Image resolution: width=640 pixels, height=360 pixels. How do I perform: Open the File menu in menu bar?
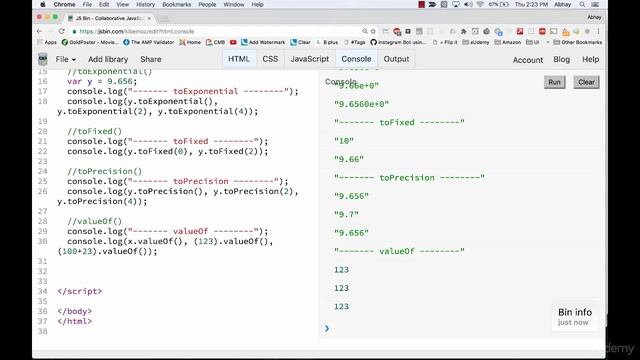point(87,4)
